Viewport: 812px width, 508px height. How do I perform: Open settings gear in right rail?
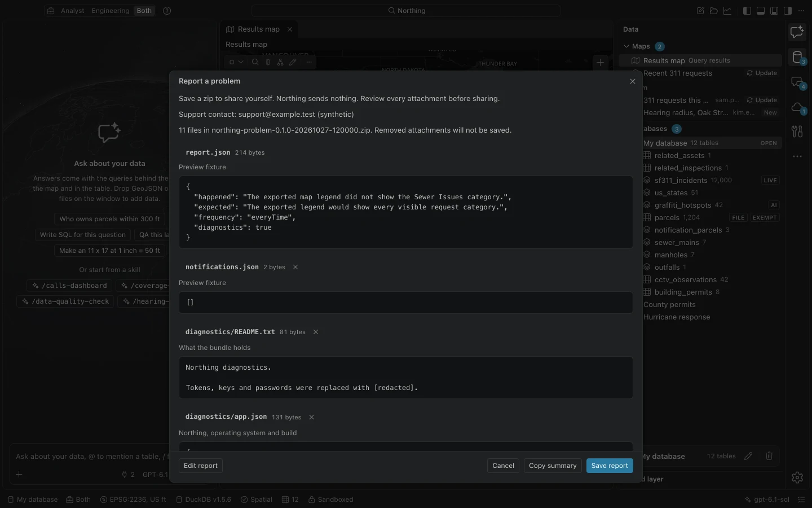coord(797,478)
